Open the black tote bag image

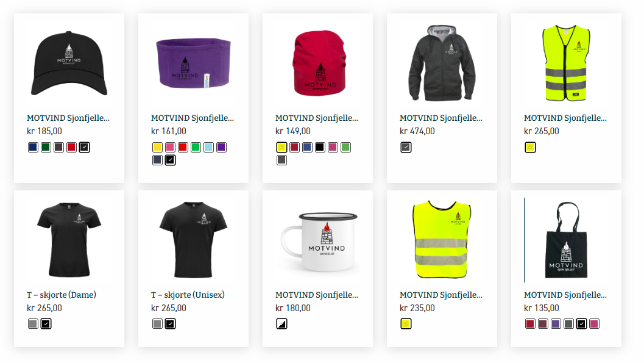[x=567, y=240]
